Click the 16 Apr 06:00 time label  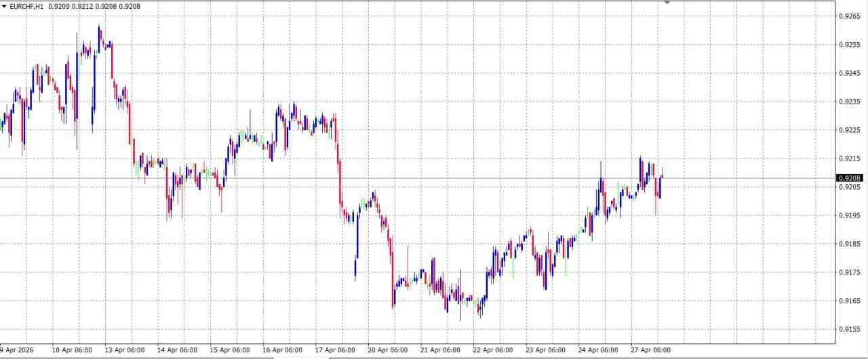click(282, 350)
